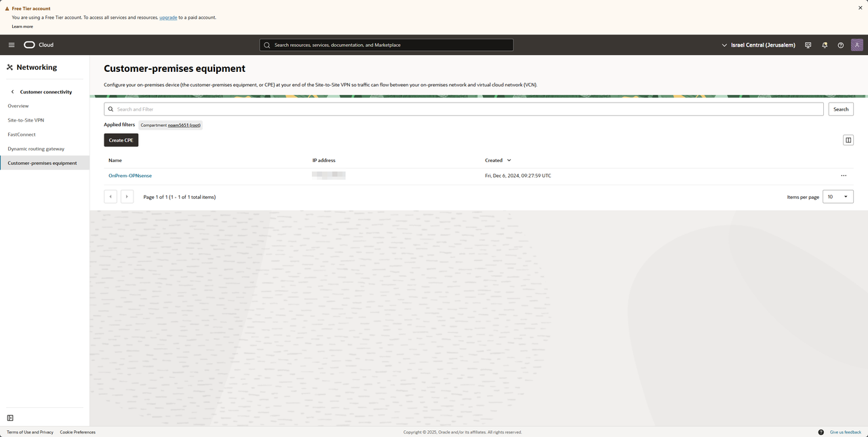868x437 pixels.
Task: Click the top search resources field
Action: [387, 45]
